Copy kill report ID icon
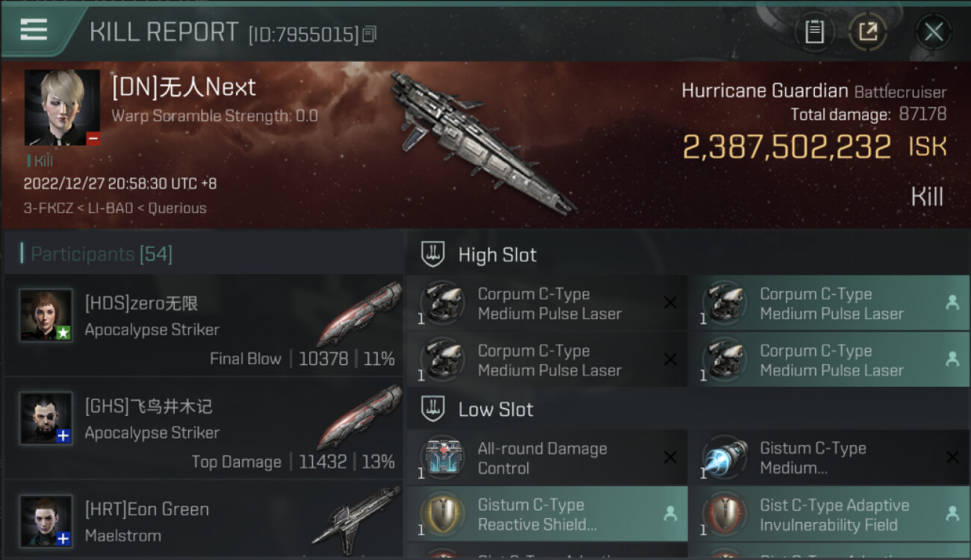 pyautogui.click(x=369, y=34)
